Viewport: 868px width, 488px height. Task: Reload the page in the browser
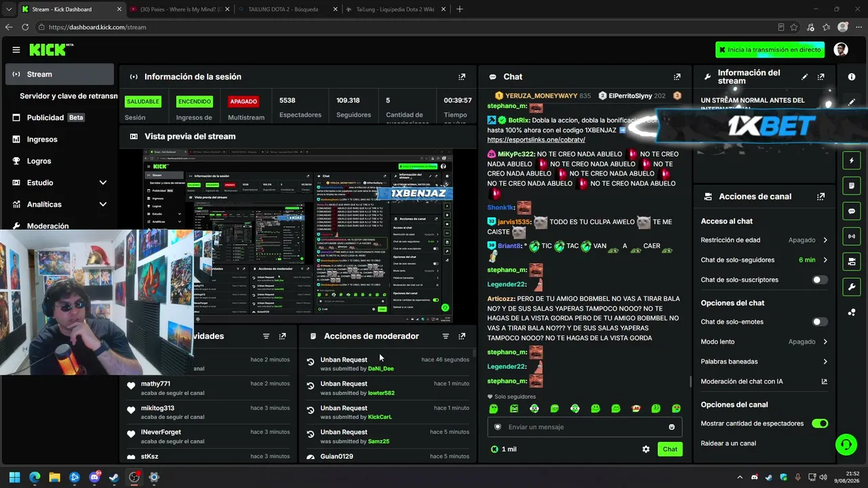(25, 27)
